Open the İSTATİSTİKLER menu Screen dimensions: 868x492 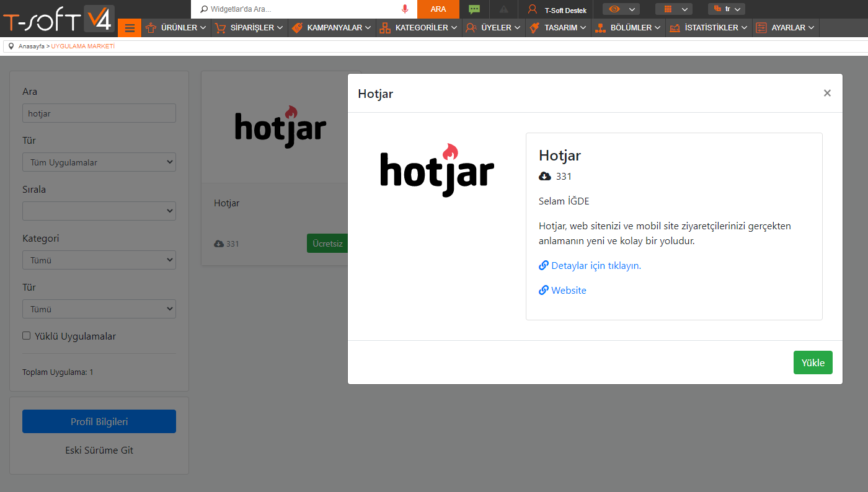pos(709,28)
